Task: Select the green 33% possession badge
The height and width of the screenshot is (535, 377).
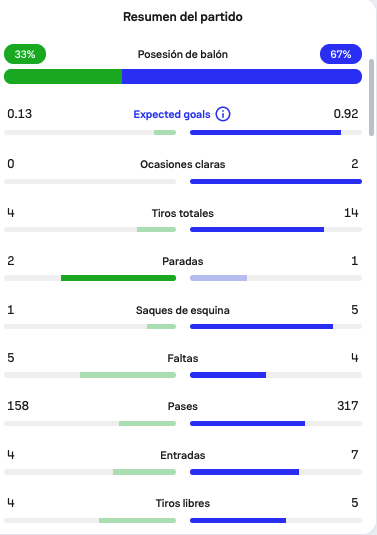Action: (25, 54)
